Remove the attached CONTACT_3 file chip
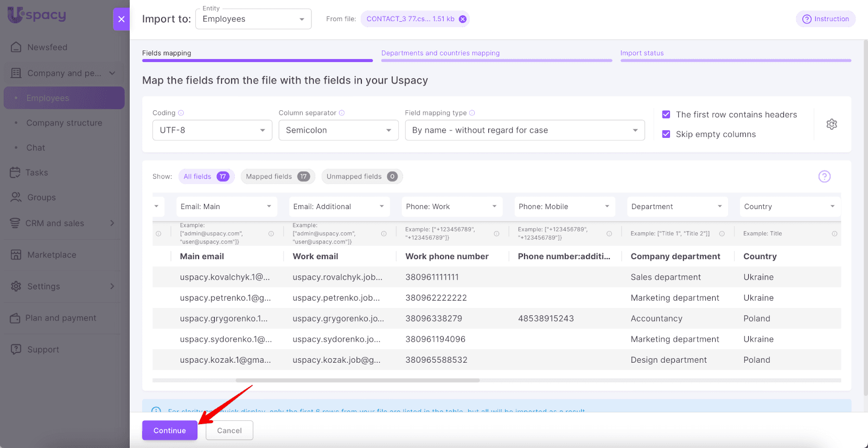868x448 pixels. tap(463, 19)
